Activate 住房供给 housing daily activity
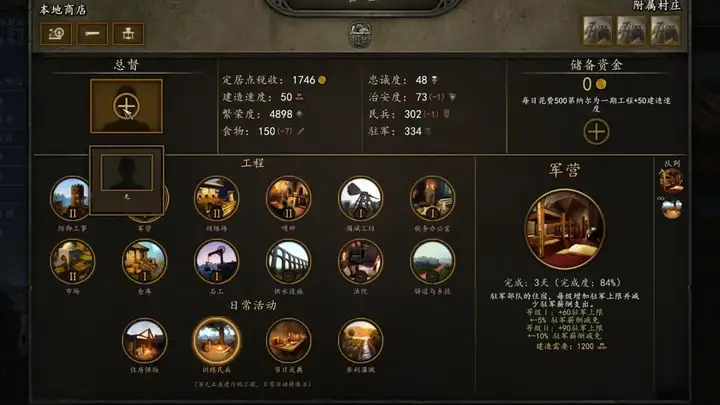The height and width of the screenshot is (405, 720). [144, 340]
